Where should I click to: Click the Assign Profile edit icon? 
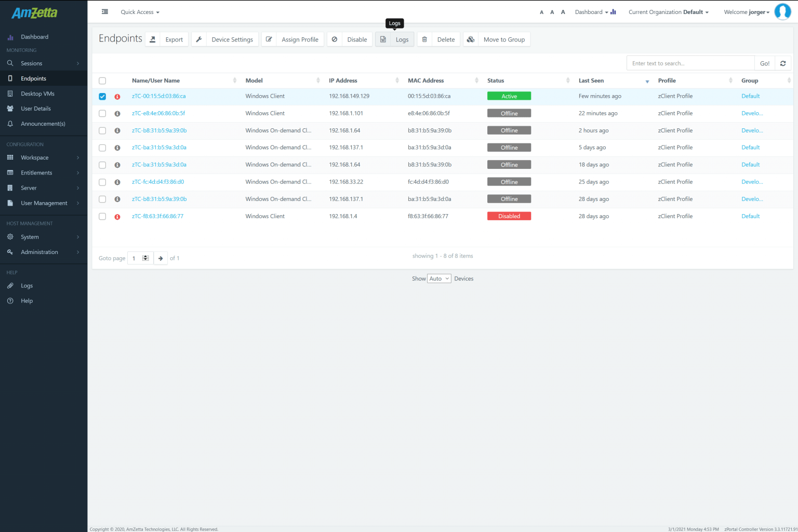coord(269,39)
